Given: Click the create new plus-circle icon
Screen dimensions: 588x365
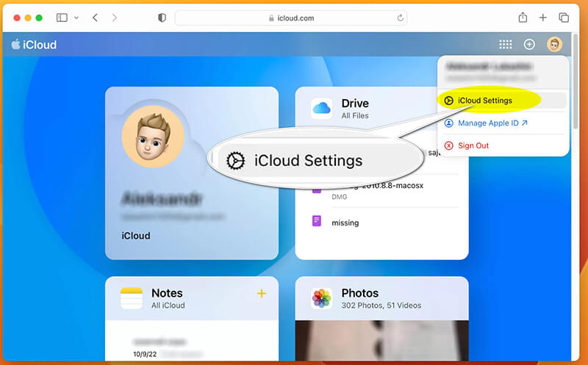Looking at the screenshot, I should [529, 45].
